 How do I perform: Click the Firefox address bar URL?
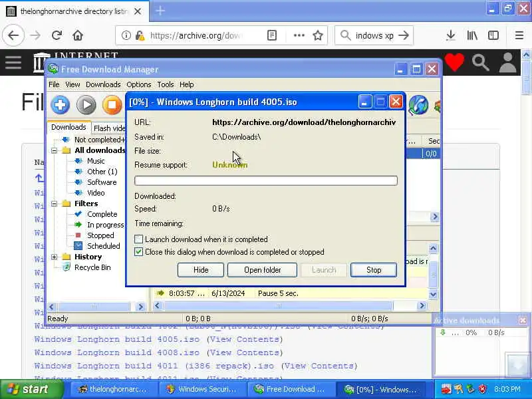coord(196,35)
